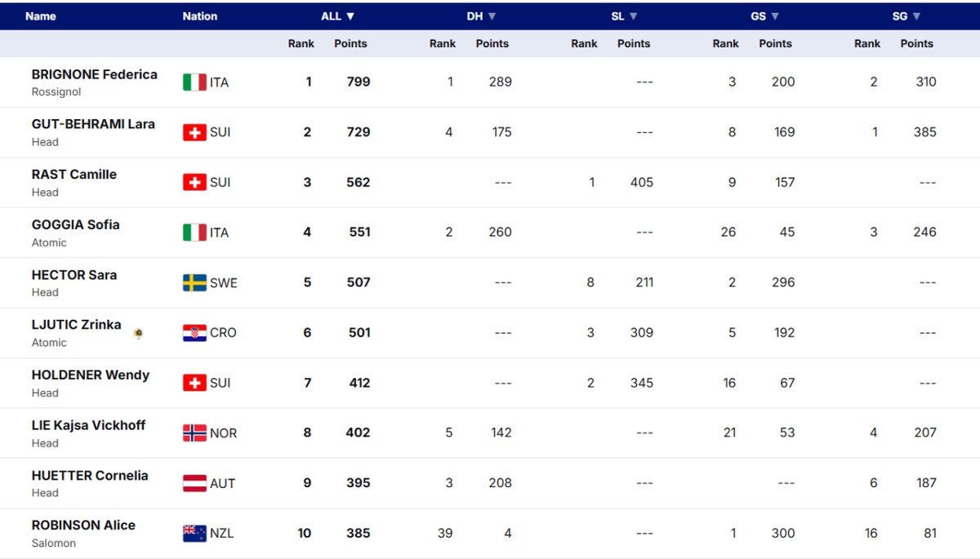Click the Italy flag beside Brignone
The height and width of the screenshot is (559, 980).
(x=194, y=82)
